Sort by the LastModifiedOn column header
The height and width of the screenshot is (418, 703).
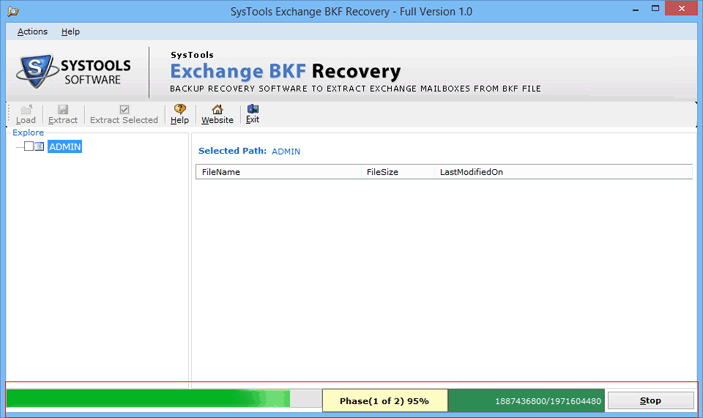pos(564,172)
